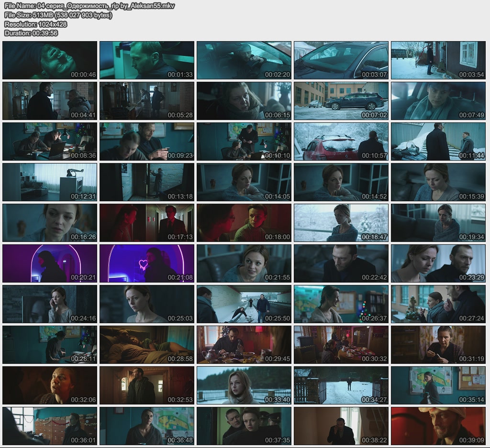Click the frame stamped 00:27:24
This screenshot has width=490, height=448.
pos(438,304)
